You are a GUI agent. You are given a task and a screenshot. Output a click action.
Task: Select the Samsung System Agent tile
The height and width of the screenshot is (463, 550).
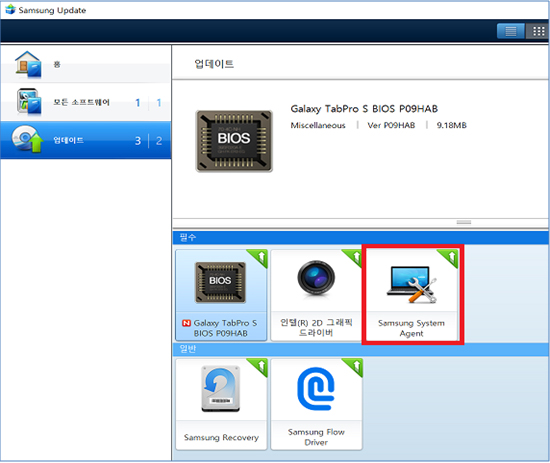tap(412, 295)
